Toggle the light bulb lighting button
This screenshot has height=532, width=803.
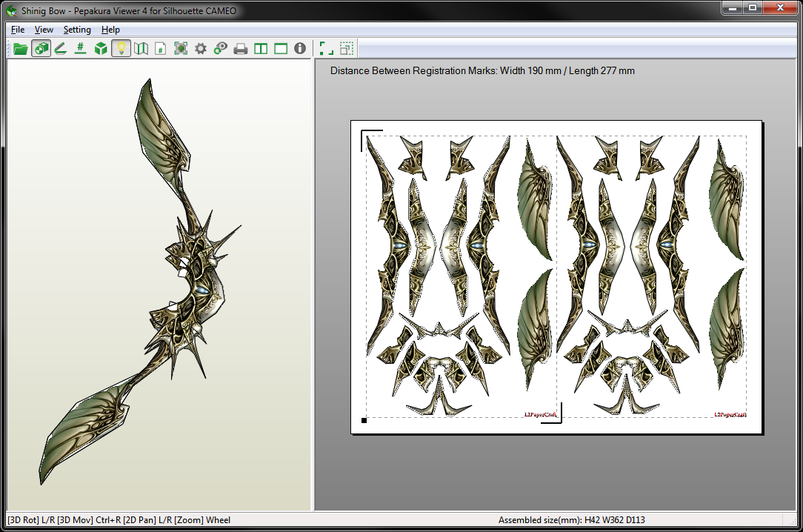pyautogui.click(x=121, y=49)
